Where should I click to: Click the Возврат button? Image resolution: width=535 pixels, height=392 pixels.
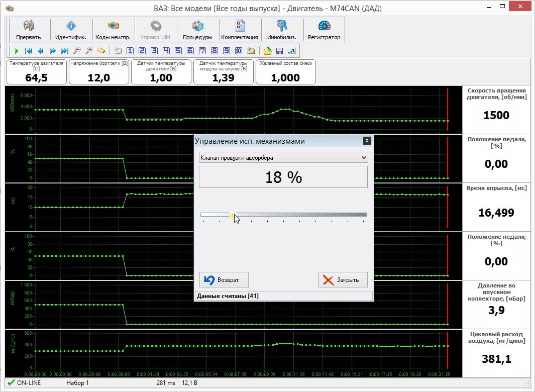click(224, 280)
